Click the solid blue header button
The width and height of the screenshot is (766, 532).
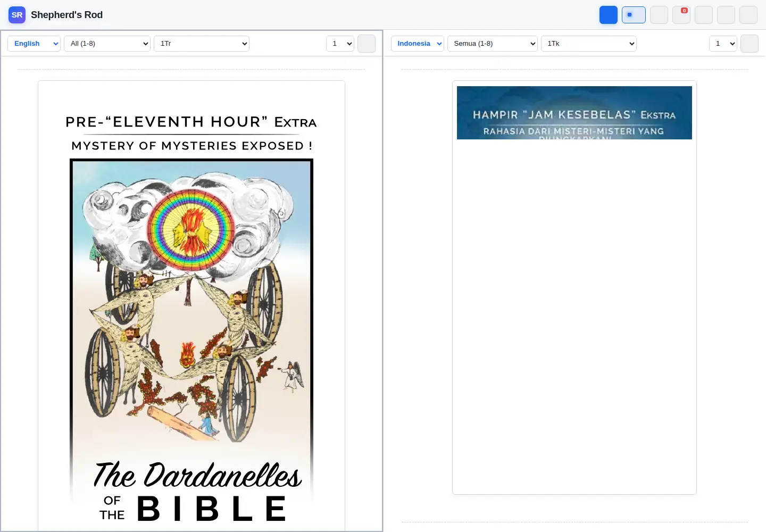pos(609,15)
